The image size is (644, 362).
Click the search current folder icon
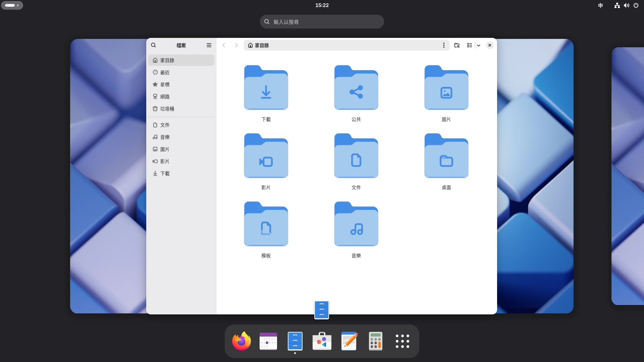click(457, 45)
